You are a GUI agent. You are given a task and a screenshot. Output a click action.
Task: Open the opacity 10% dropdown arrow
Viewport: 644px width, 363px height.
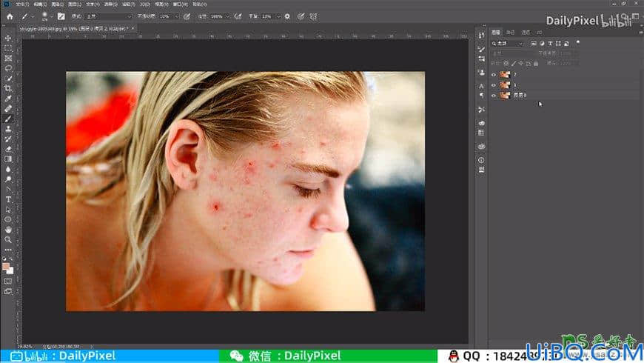(176, 17)
